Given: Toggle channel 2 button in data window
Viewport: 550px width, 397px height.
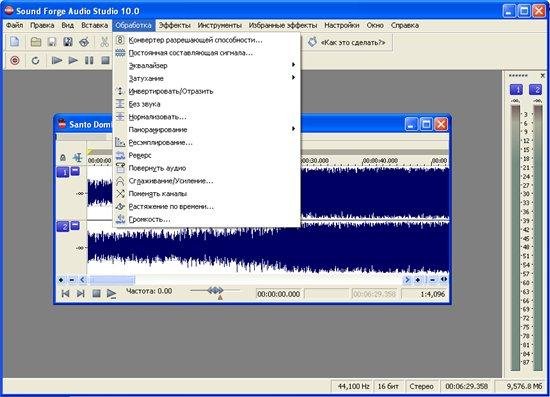Looking at the screenshot, I should (x=63, y=227).
